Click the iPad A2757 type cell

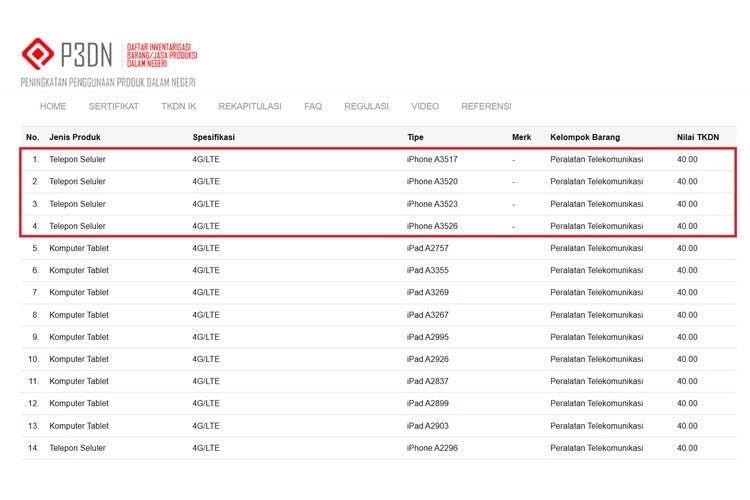point(428,248)
